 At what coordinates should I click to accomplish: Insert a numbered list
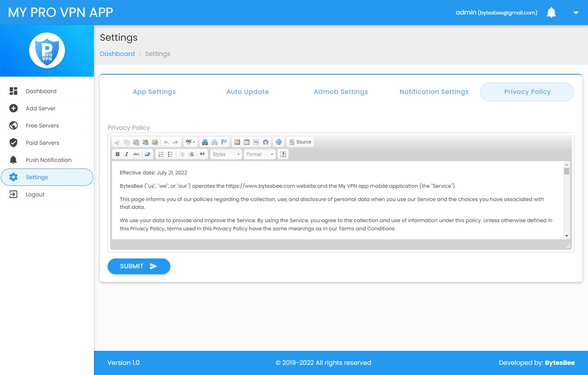tap(161, 155)
